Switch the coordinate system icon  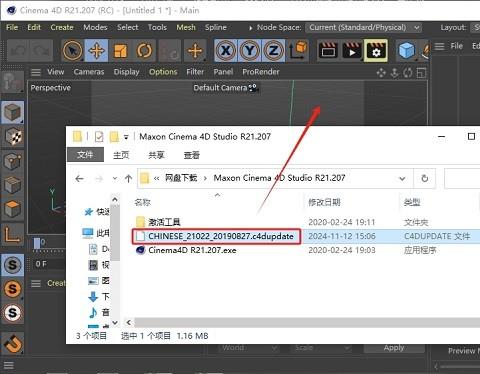coord(298,51)
